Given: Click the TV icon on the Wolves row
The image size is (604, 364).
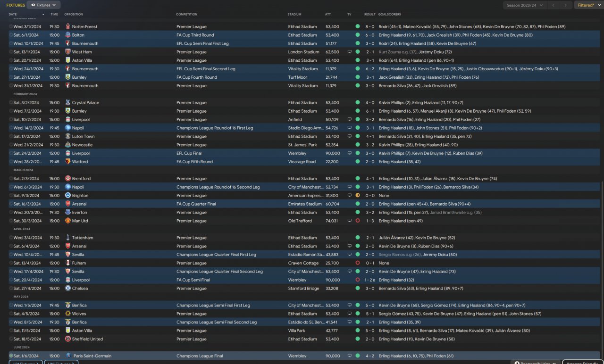Looking at the screenshot, I should tap(350, 314).
